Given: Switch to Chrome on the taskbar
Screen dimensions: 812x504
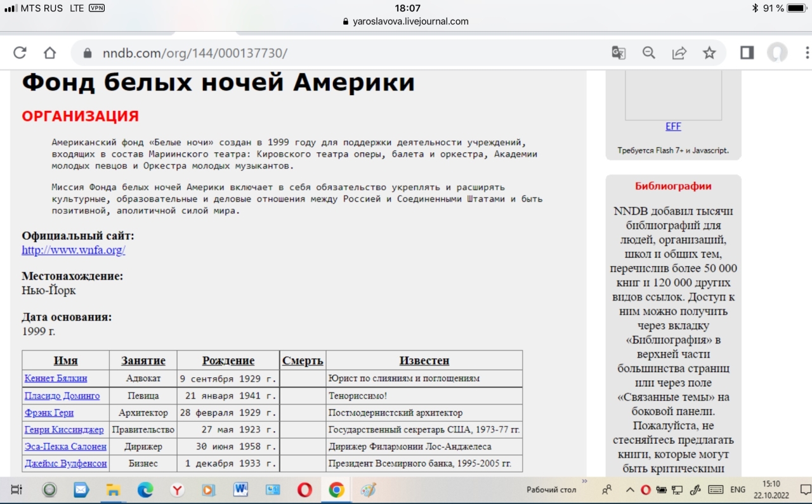Looking at the screenshot, I should [x=336, y=489].
